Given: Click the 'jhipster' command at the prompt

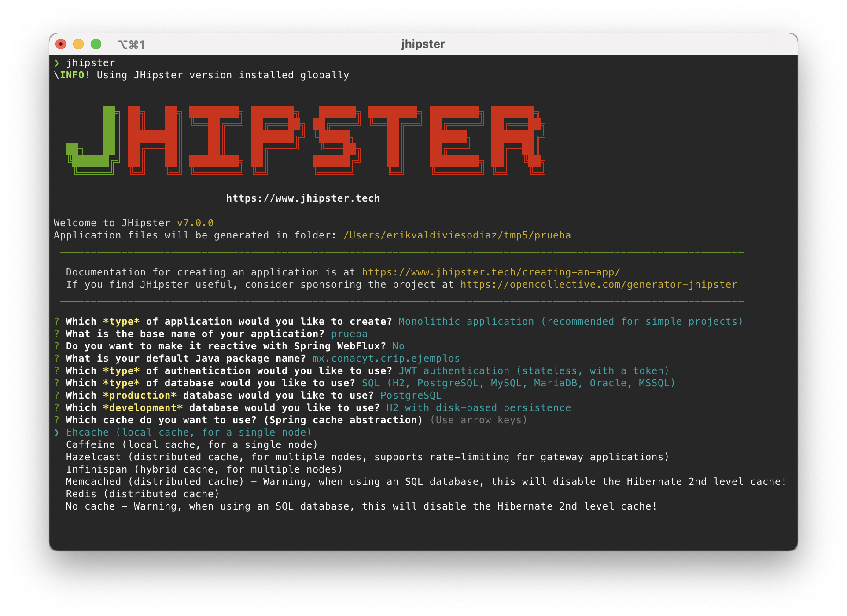Looking at the screenshot, I should tap(91, 63).
